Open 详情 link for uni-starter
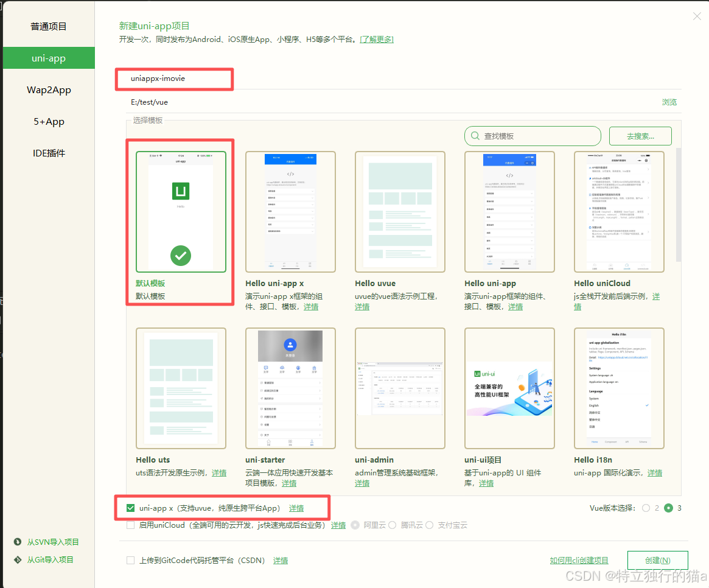 coord(290,483)
